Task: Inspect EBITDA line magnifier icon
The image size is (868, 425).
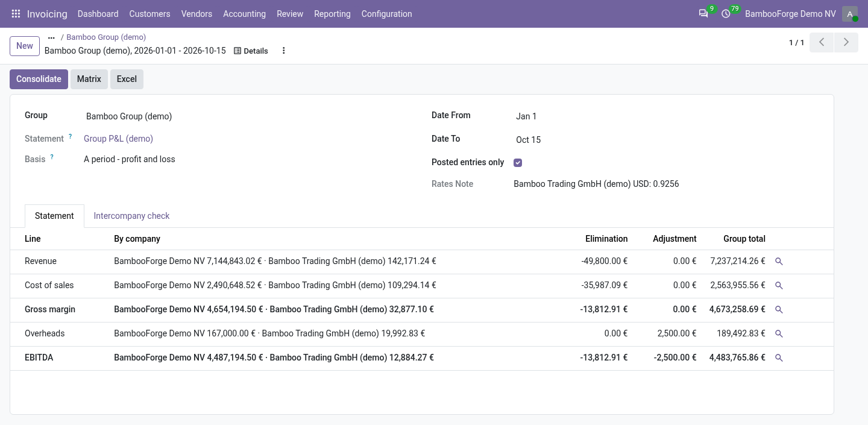Action: click(x=779, y=358)
